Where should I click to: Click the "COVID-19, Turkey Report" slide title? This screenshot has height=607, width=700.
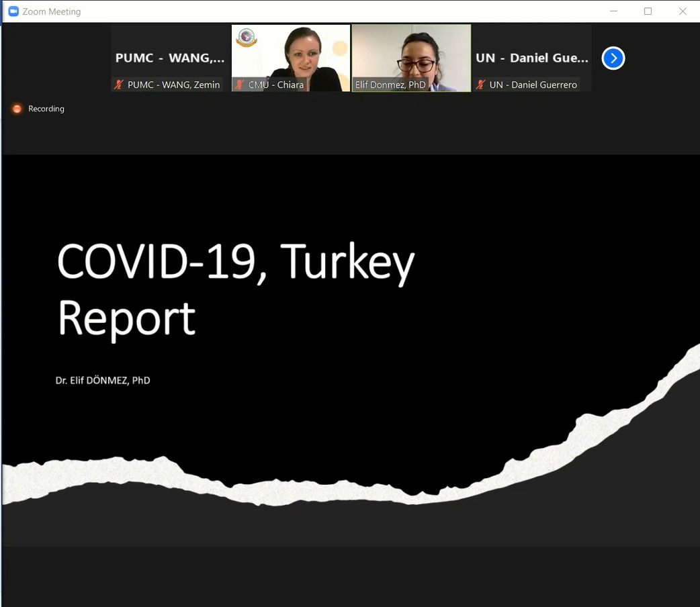(235, 289)
